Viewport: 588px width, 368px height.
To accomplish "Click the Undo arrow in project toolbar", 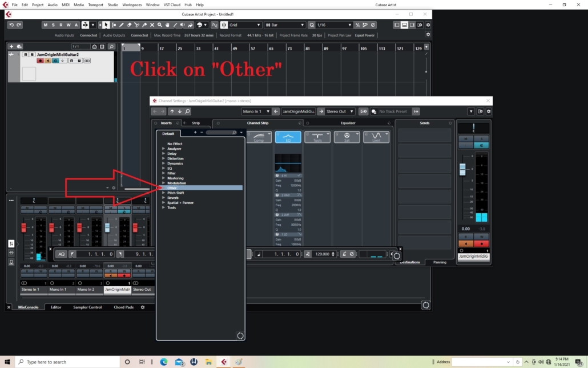I will 11,25.
